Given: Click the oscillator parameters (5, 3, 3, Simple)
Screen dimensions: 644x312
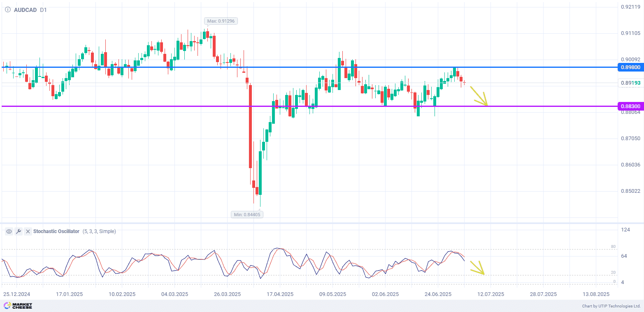Looking at the screenshot, I should pos(99,231).
